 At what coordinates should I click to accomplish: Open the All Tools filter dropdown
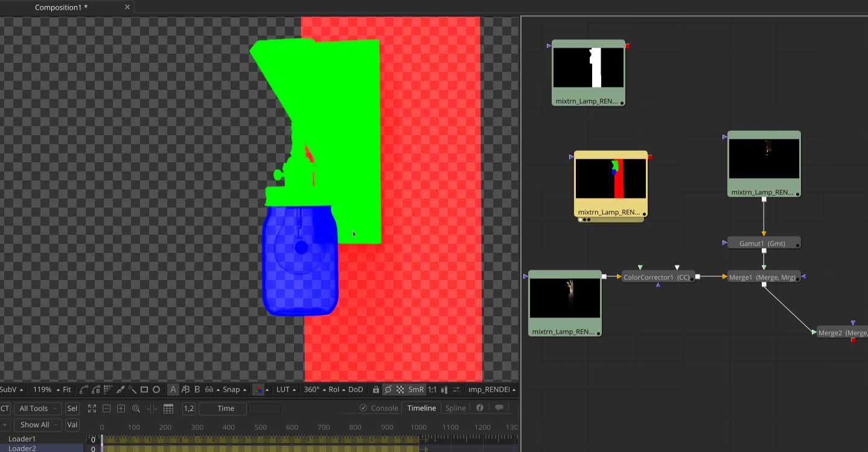pyautogui.click(x=37, y=409)
